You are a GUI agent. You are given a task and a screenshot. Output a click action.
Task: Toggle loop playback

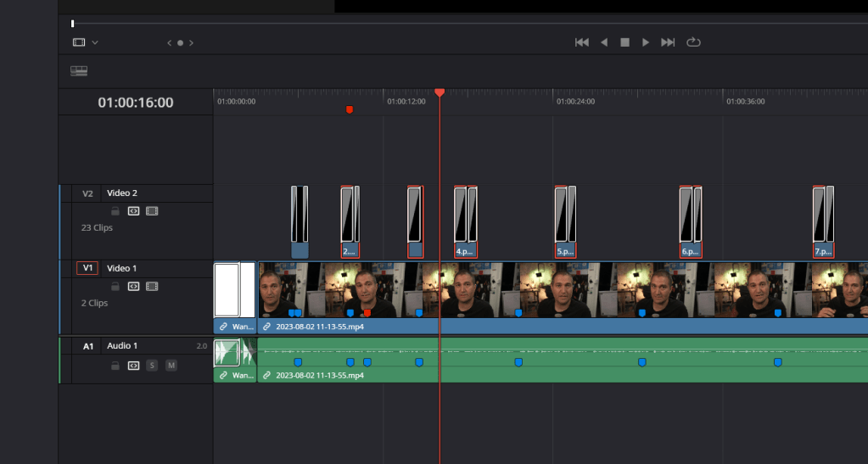[693, 42]
